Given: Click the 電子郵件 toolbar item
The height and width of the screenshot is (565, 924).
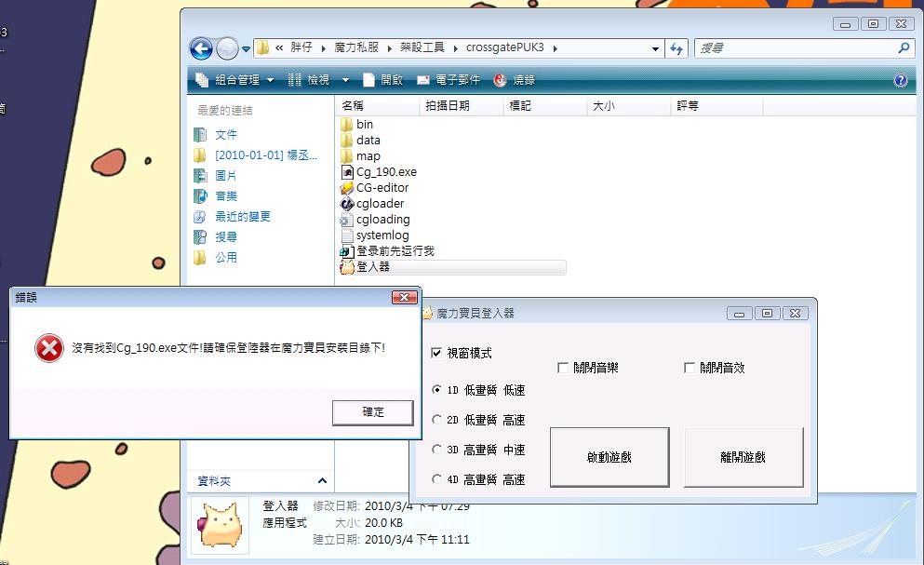Looking at the screenshot, I should (449, 81).
